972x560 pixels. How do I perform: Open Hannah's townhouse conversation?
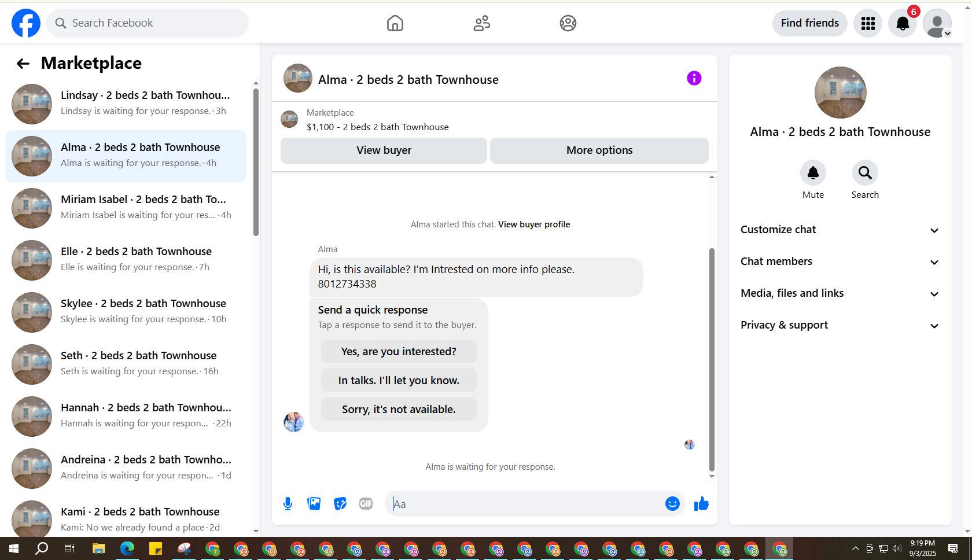126,417
